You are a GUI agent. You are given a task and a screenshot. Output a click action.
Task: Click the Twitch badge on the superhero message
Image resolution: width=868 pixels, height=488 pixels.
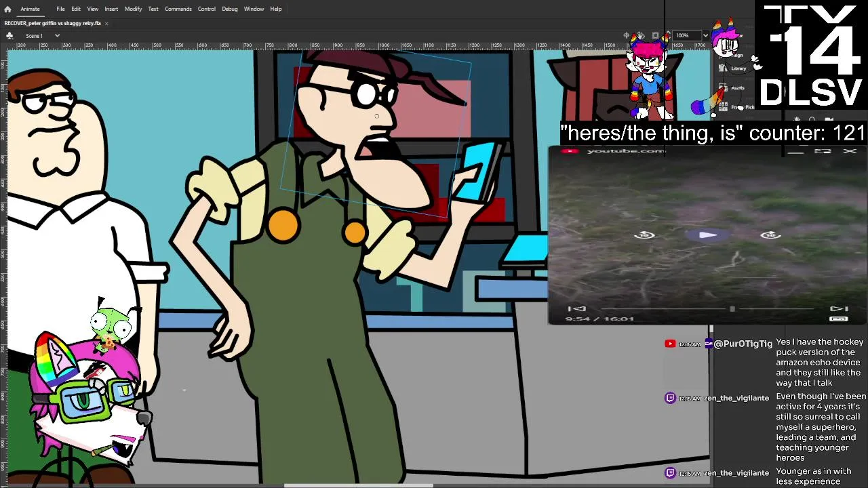(x=670, y=398)
